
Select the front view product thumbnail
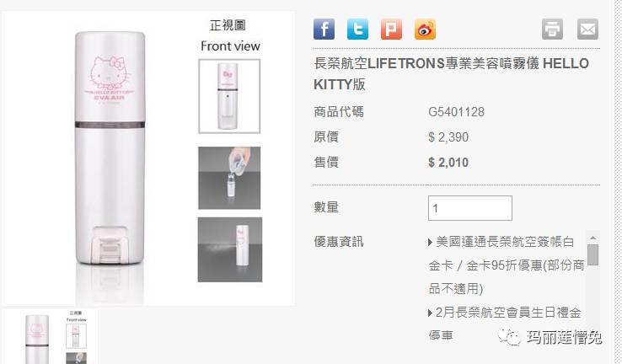[229, 96]
